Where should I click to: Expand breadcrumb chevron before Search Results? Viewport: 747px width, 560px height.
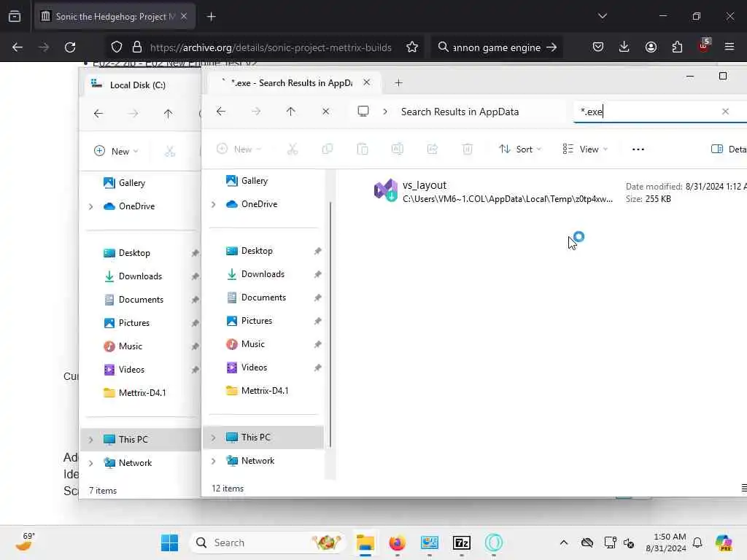tap(385, 112)
